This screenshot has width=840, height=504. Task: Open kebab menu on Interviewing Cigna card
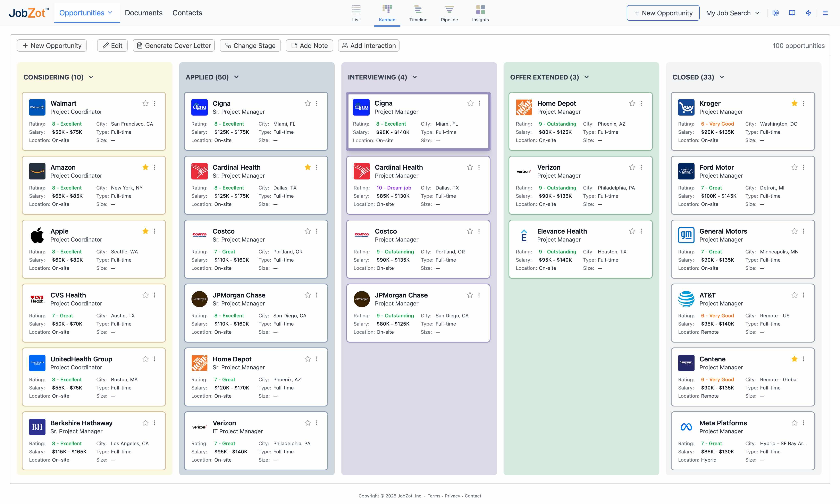(x=479, y=103)
